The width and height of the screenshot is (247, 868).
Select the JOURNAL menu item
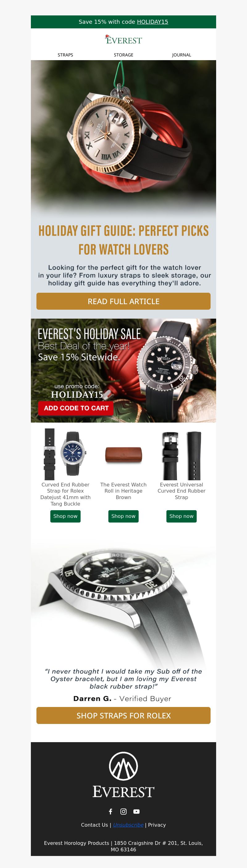click(x=182, y=55)
